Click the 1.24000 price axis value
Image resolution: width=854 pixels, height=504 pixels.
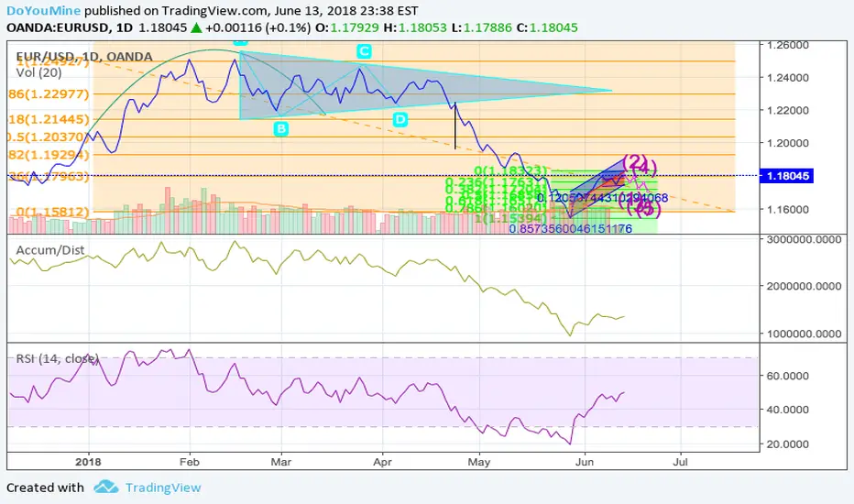point(787,78)
